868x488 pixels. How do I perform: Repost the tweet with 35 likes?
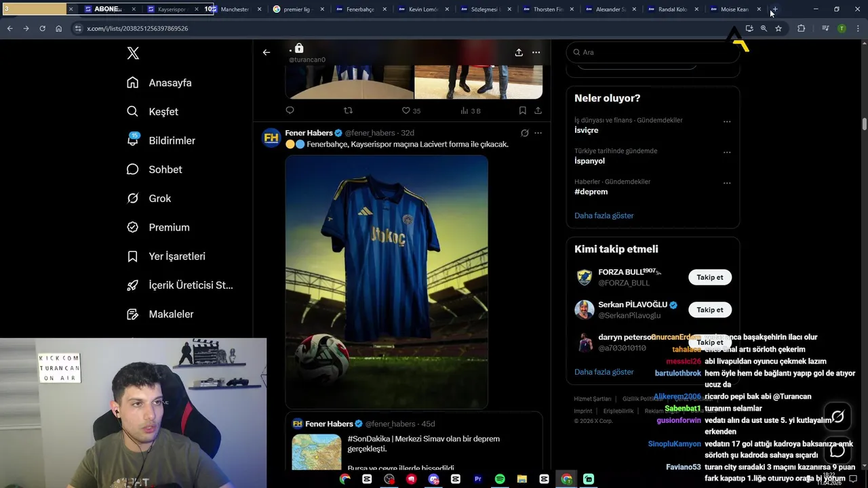(348, 110)
